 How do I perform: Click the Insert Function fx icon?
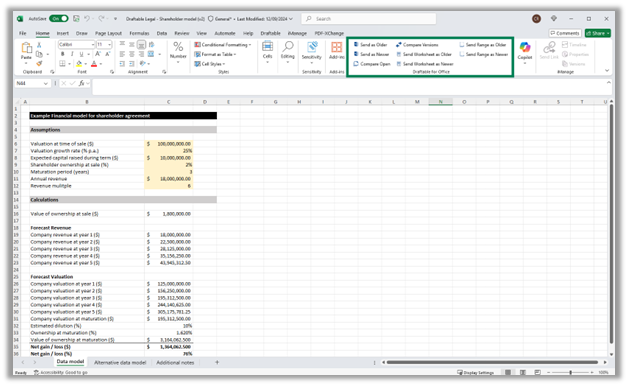(x=81, y=83)
